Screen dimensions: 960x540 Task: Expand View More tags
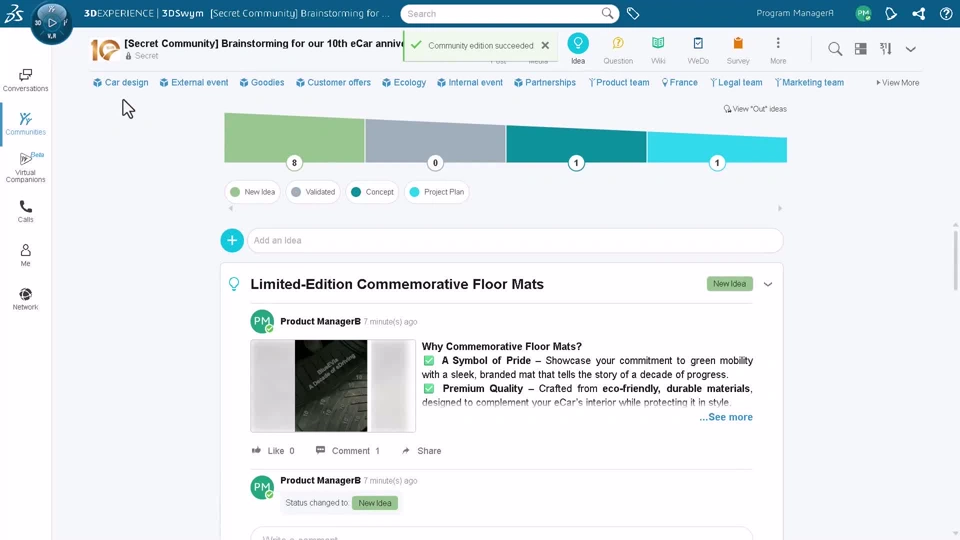pos(898,83)
